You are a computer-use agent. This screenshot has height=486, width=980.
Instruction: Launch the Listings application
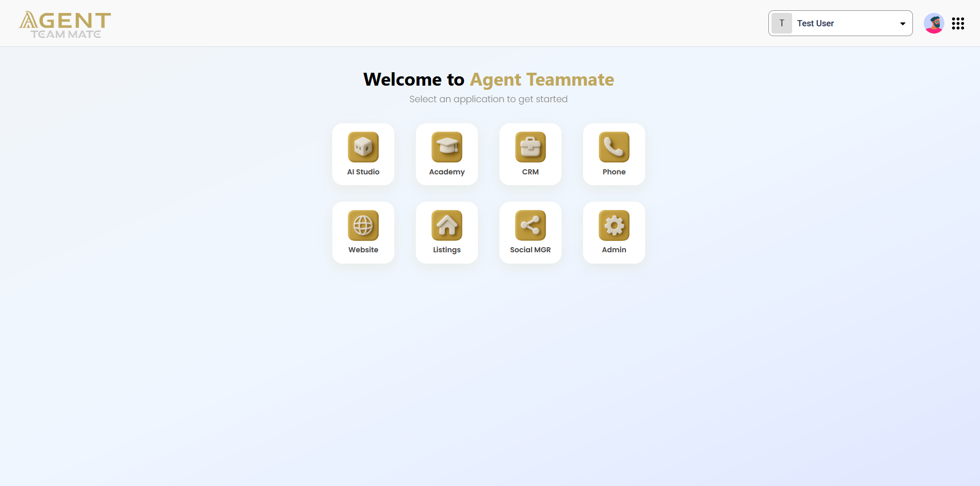click(x=446, y=232)
